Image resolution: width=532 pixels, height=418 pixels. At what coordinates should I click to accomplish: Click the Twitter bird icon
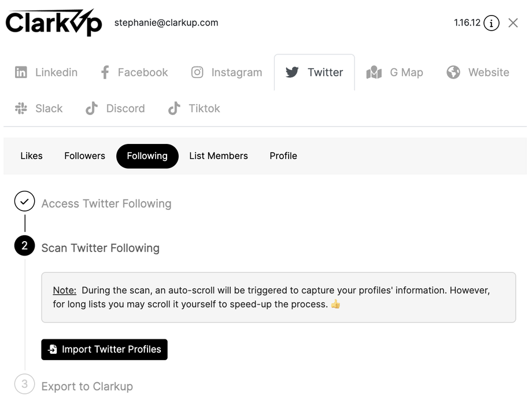tap(292, 72)
